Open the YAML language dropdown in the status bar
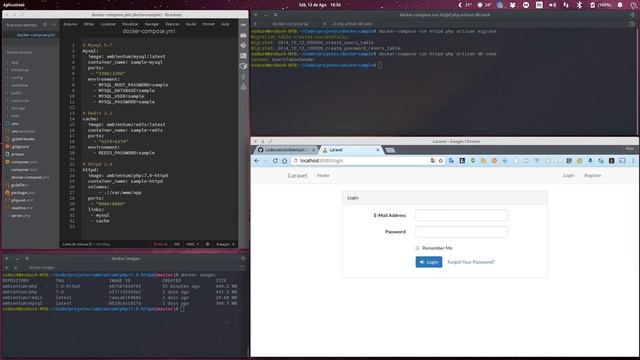Image resolution: width=640 pixels, height=360 pixels. [193, 244]
